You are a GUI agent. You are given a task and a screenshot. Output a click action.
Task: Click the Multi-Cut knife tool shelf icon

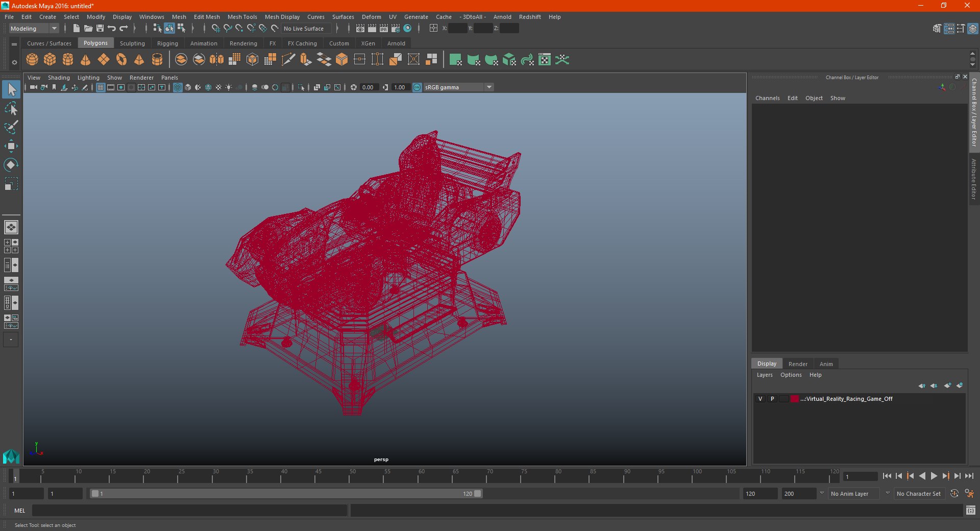pyautogui.click(x=288, y=60)
